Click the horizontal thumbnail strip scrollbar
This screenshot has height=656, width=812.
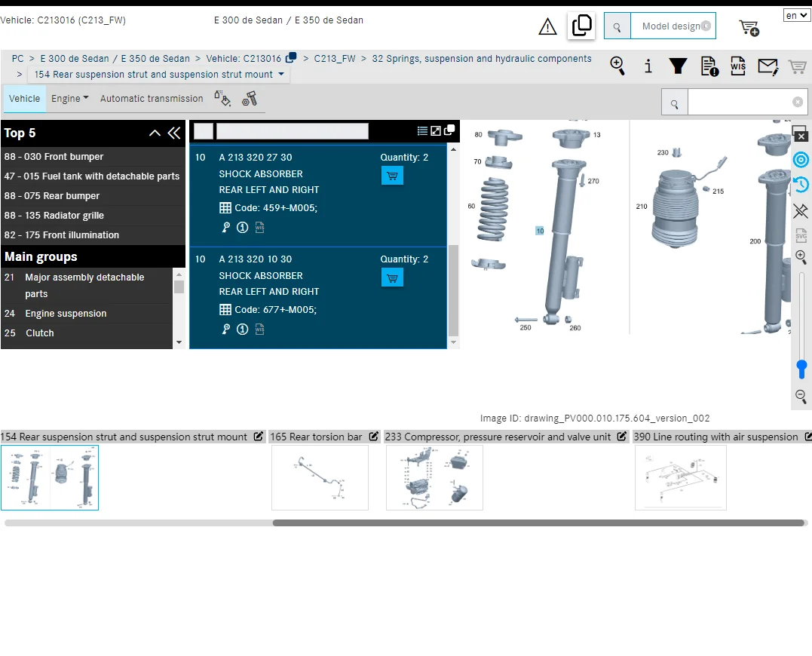click(x=538, y=523)
